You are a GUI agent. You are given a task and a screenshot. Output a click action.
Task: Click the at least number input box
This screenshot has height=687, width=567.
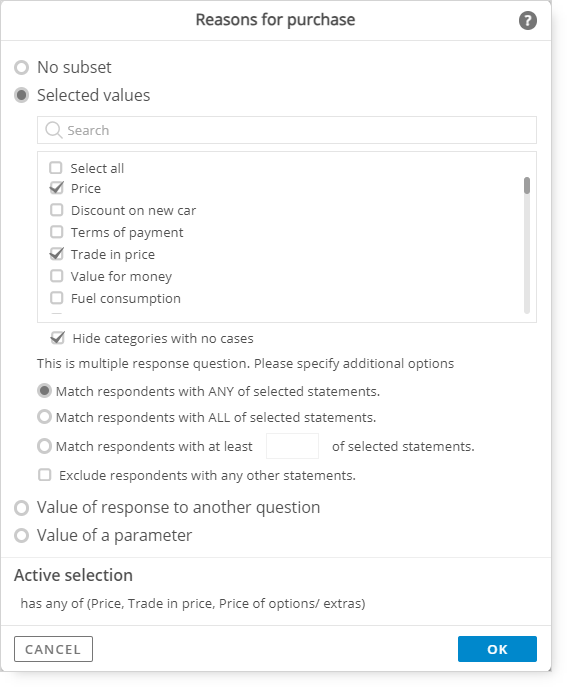pos(292,446)
